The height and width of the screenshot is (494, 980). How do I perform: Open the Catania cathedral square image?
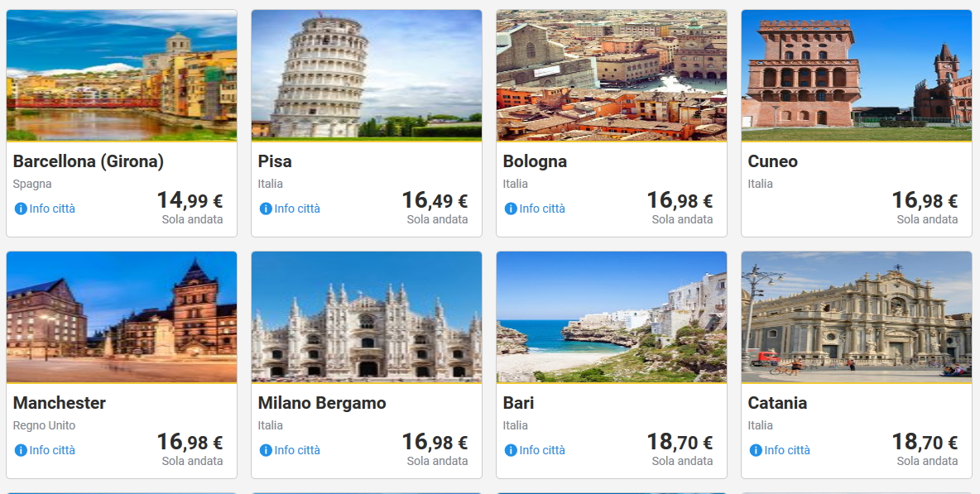(857, 317)
